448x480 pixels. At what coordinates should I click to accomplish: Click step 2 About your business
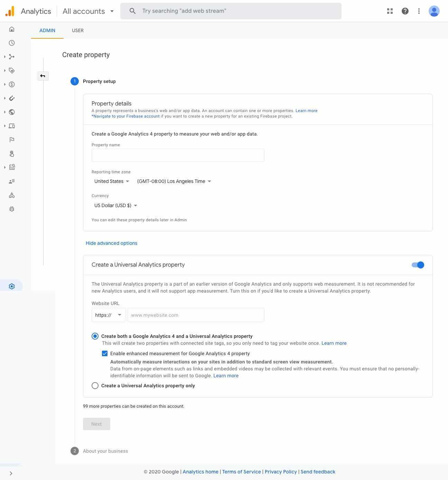pos(105,451)
